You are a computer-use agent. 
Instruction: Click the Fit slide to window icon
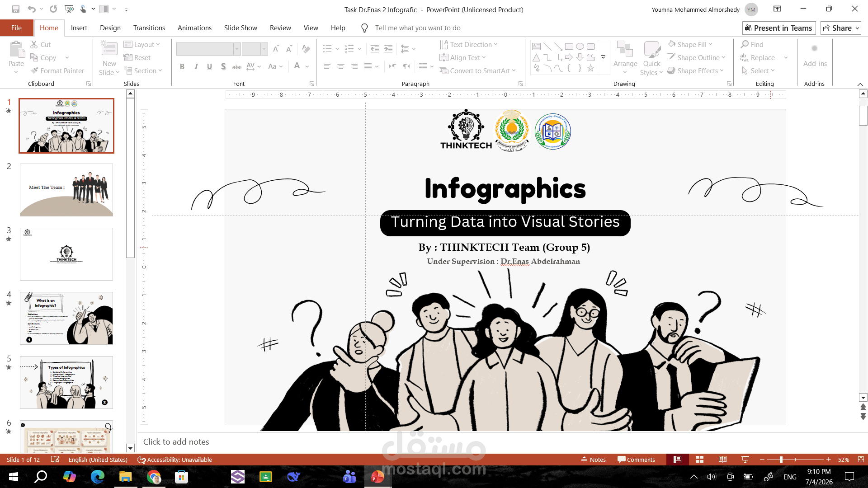point(861,460)
